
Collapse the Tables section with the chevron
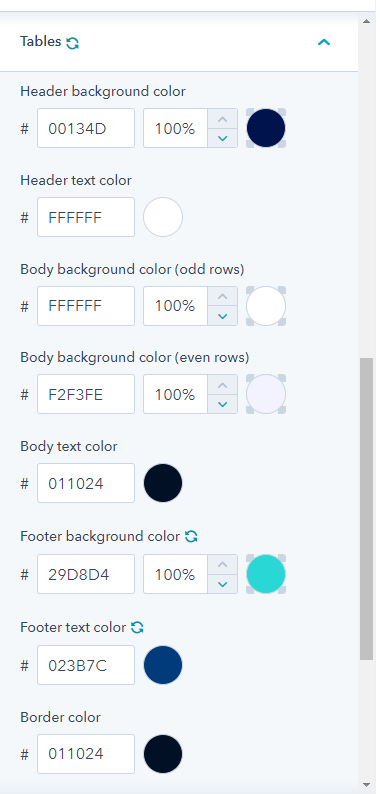click(324, 42)
